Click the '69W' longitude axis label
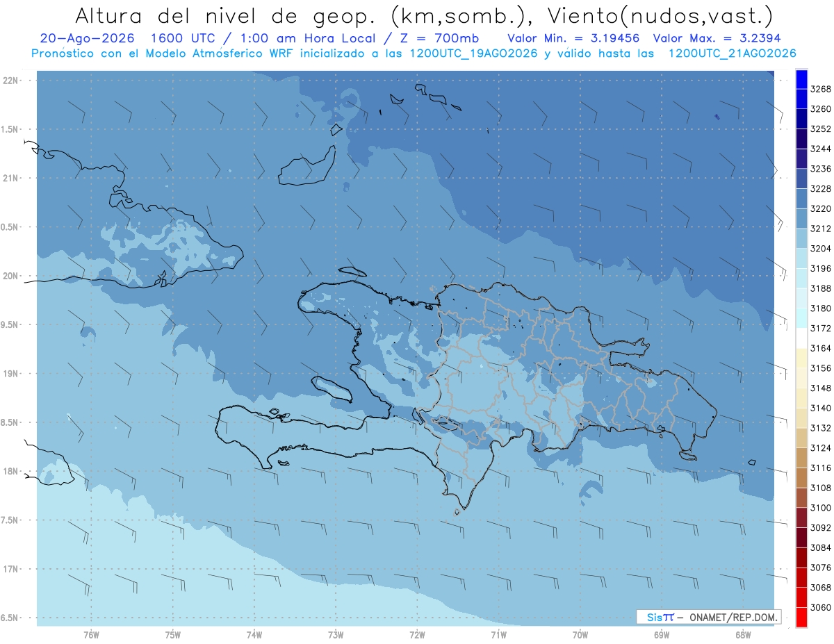 click(662, 634)
